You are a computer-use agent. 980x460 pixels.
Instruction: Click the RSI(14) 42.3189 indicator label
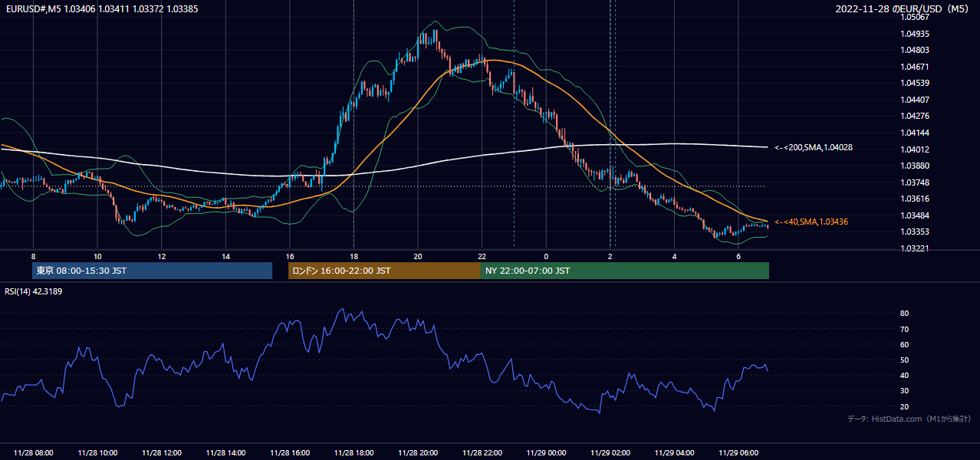34,291
